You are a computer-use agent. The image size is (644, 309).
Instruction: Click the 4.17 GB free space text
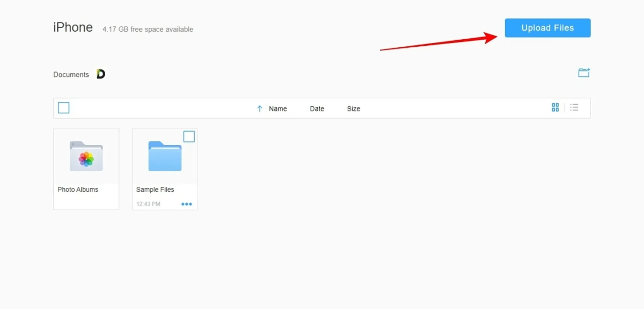[148, 29]
